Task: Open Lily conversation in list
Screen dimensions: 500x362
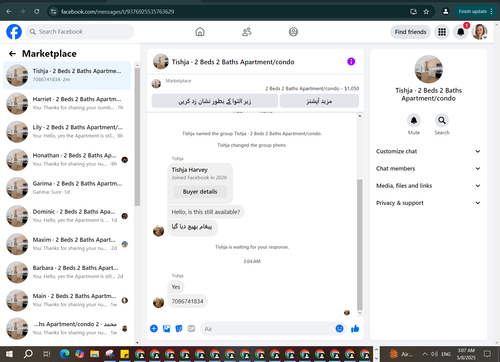Action: [67, 132]
